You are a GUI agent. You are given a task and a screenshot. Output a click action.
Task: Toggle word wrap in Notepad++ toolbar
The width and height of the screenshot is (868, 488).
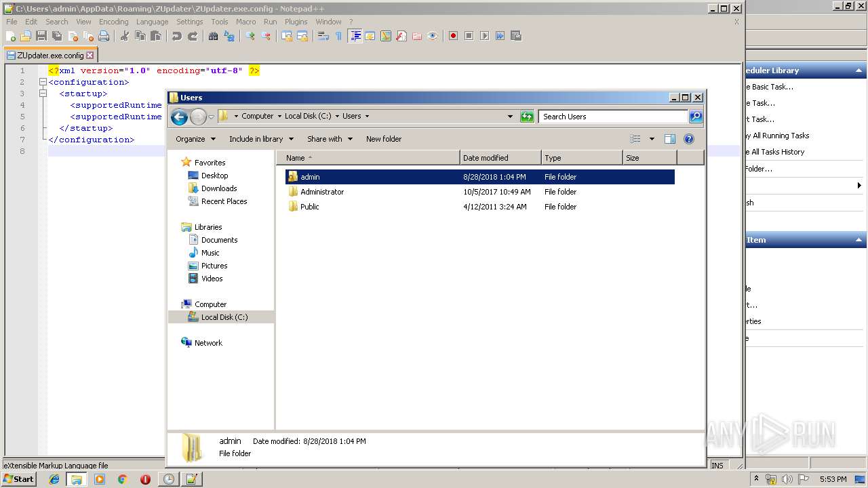pos(323,36)
